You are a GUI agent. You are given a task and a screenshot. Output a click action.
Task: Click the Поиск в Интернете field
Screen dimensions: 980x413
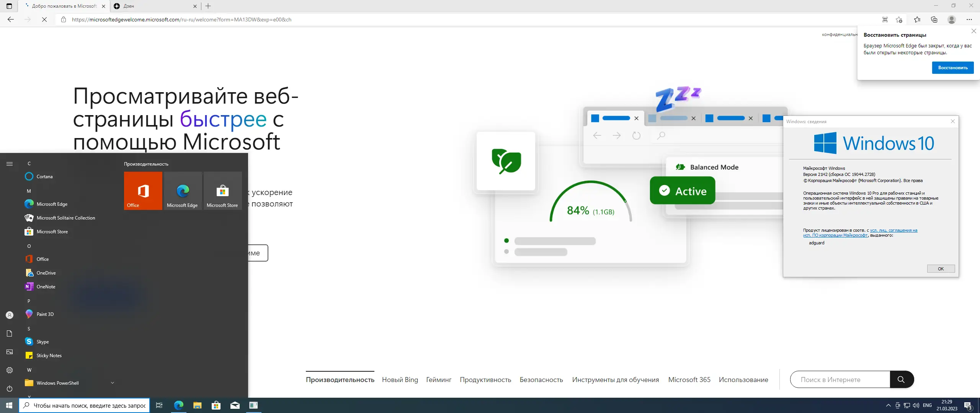click(840, 380)
